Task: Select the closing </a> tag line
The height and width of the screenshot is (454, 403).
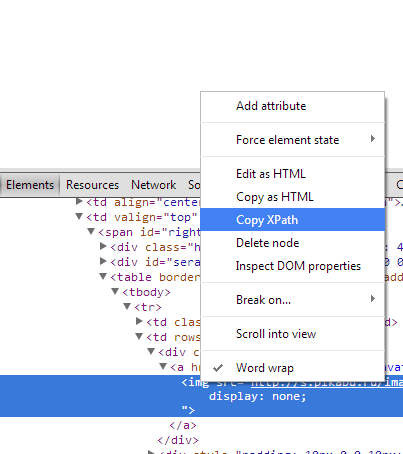Action: point(183,425)
